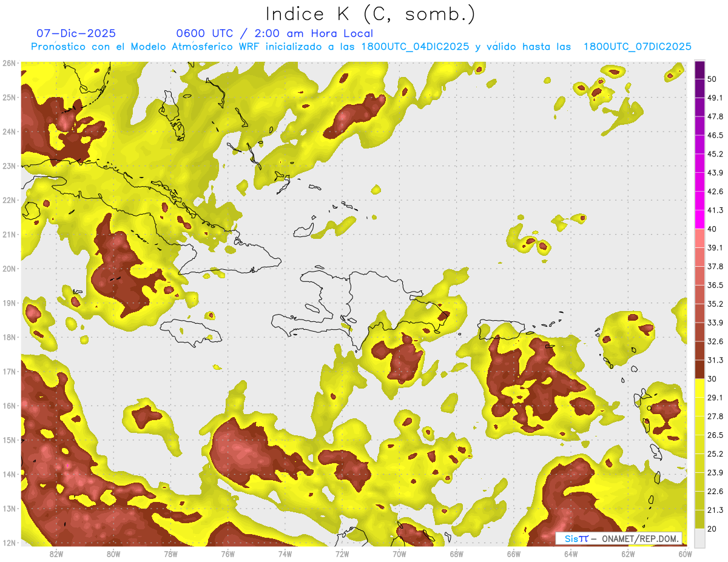Click the latitude axis label "13N"
728x562 pixels.
pos(8,508)
